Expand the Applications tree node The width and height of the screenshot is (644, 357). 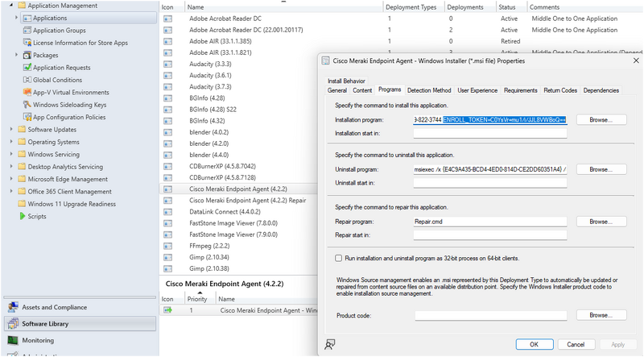16,18
